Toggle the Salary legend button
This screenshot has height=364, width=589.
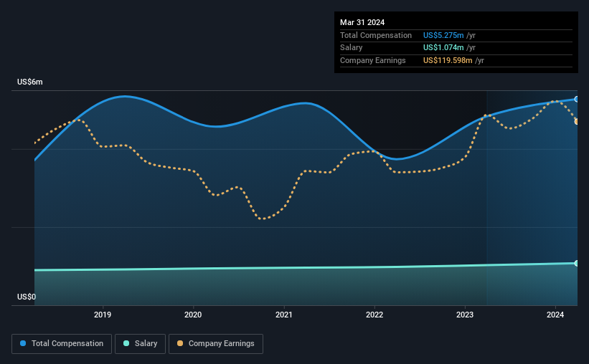140,344
